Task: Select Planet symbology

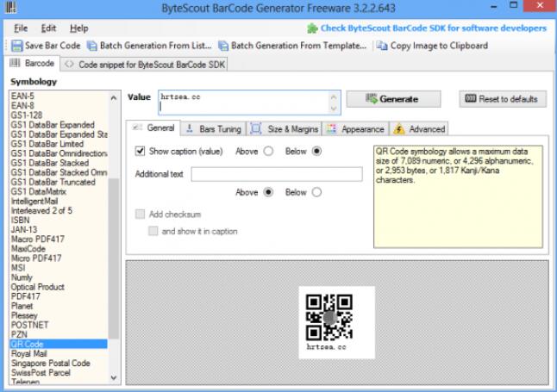Action: tap(22, 306)
